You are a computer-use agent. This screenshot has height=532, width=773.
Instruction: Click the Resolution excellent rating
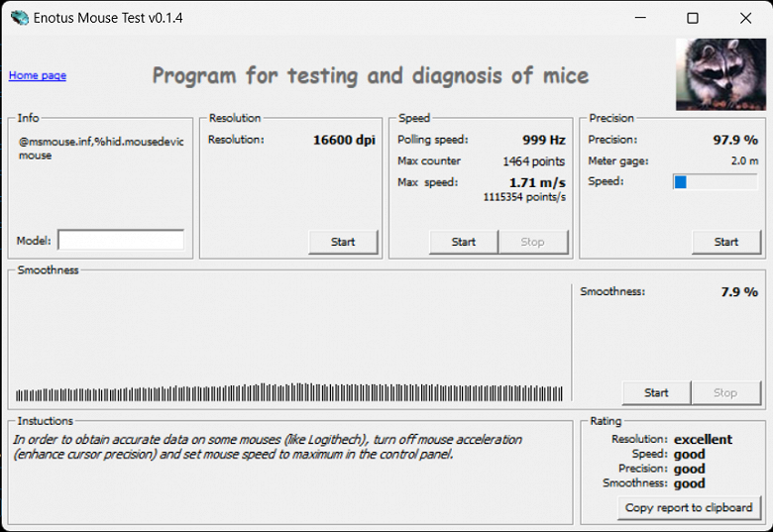[703, 439]
